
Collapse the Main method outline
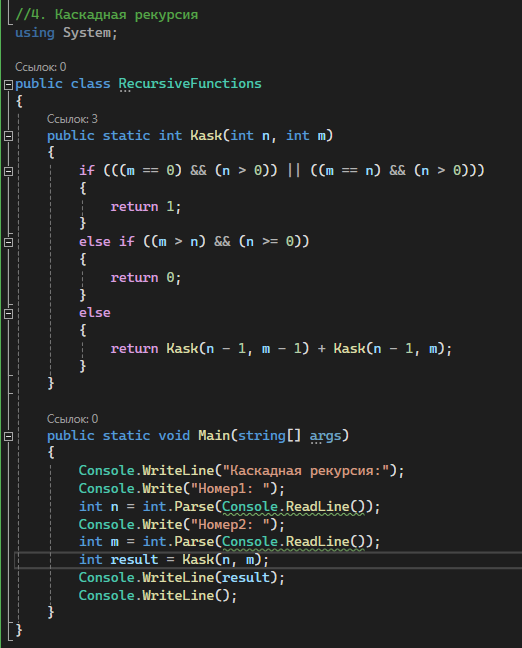8,436
